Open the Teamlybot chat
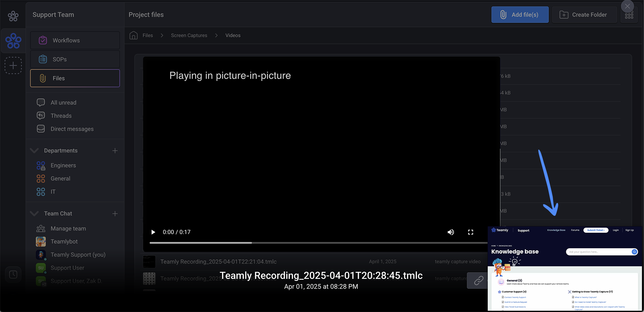Screen dimensions: 644x312 64,242
